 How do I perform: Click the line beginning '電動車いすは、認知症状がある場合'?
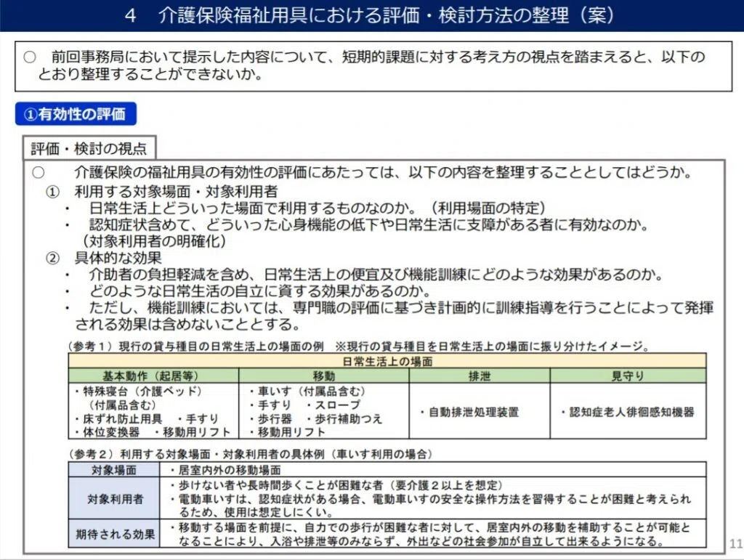[x=434, y=499]
